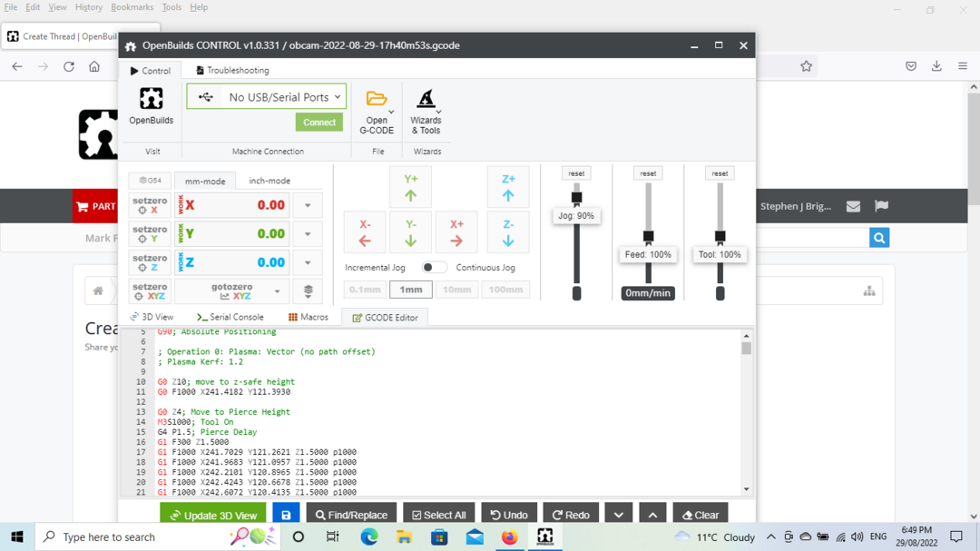Click the Feed 100% slider handle
Viewport: 980px width, 551px height.
(648, 236)
